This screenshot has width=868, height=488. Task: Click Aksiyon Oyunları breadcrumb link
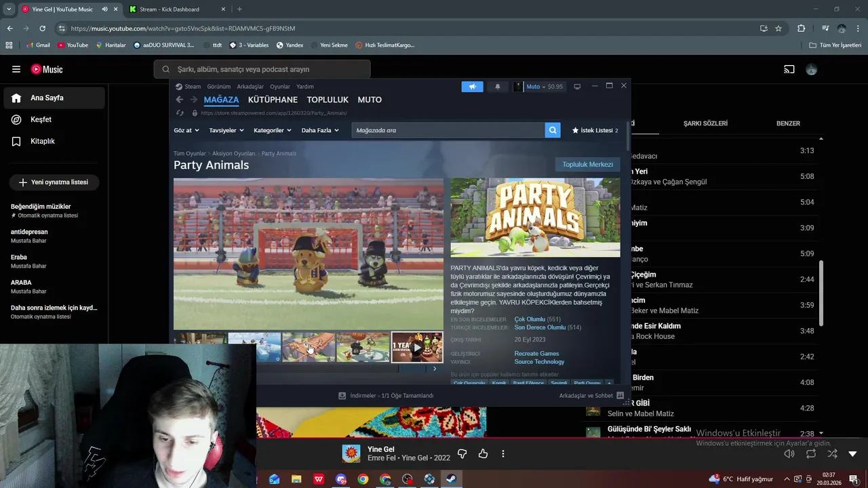233,154
